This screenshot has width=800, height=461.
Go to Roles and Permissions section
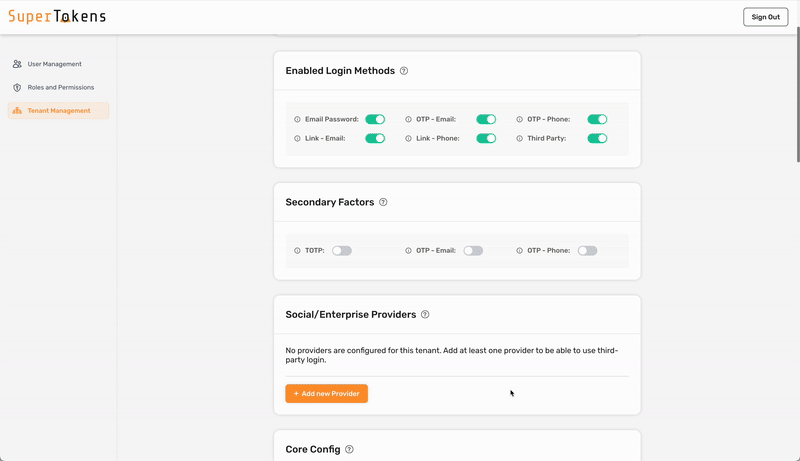pyautogui.click(x=60, y=87)
